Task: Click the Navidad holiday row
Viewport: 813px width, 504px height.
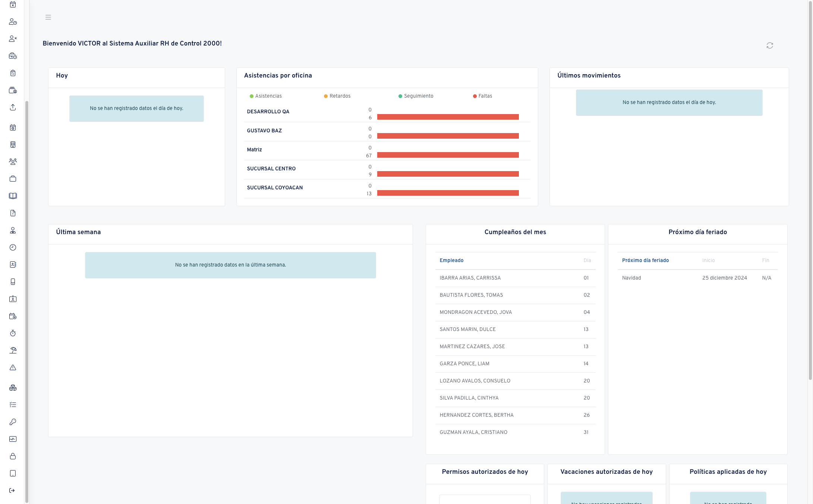Action: coord(697,278)
